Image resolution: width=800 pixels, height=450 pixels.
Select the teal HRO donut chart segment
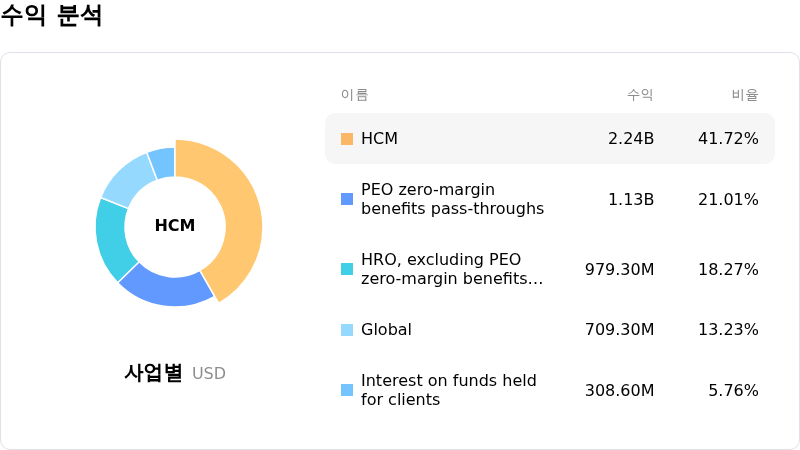(x=111, y=239)
